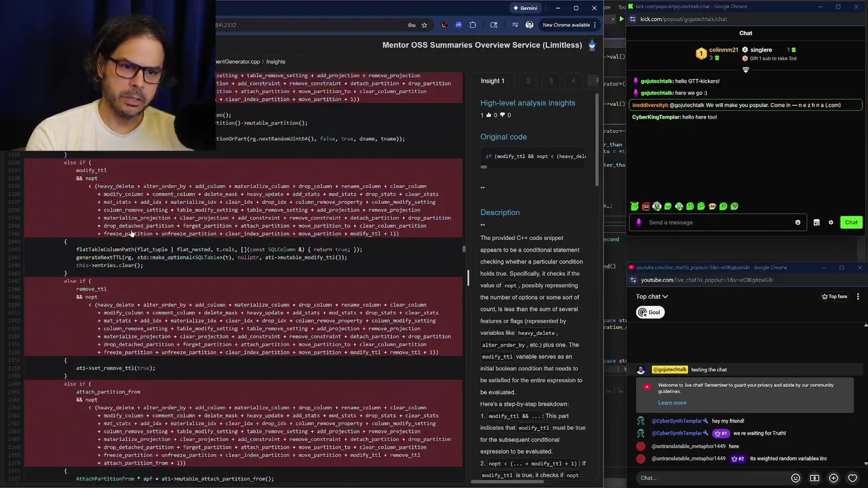Click the Description heading

[500, 213]
